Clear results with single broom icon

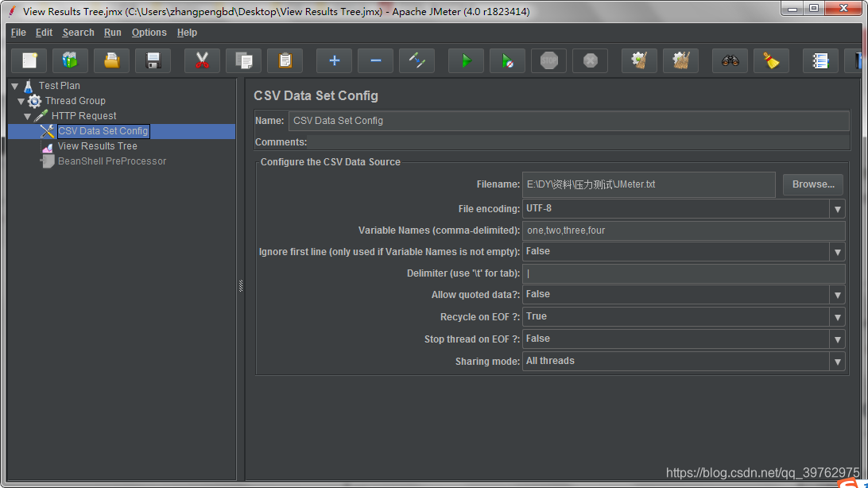(x=639, y=60)
